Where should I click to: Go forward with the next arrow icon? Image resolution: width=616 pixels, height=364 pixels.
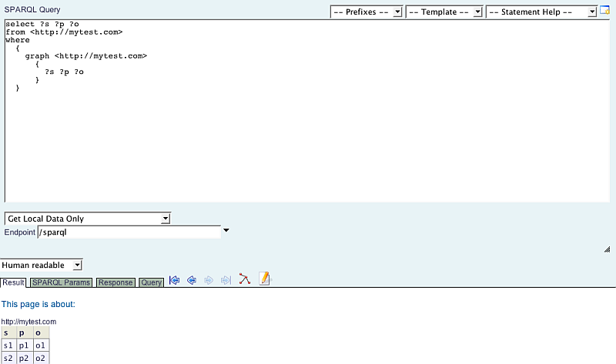pos(209,280)
